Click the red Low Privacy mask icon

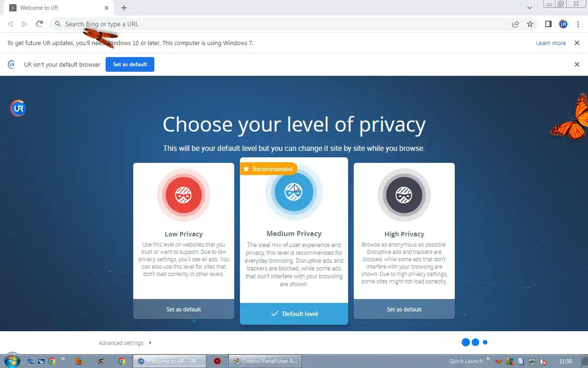[184, 195]
